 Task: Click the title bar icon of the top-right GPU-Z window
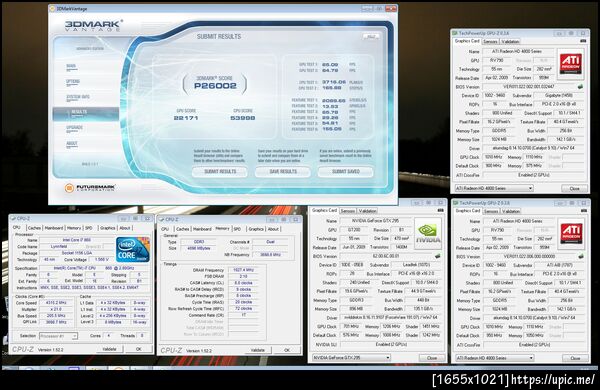click(x=455, y=33)
